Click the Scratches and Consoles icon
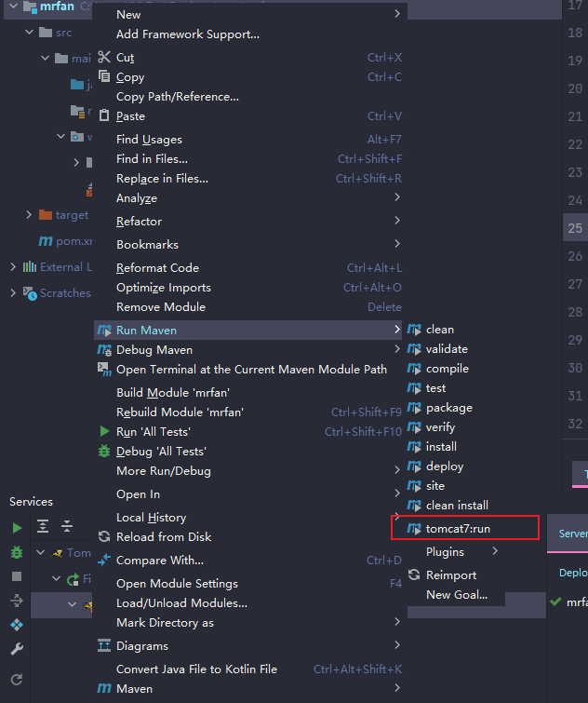This screenshot has width=588, height=703. pyautogui.click(x=30, y=293)
